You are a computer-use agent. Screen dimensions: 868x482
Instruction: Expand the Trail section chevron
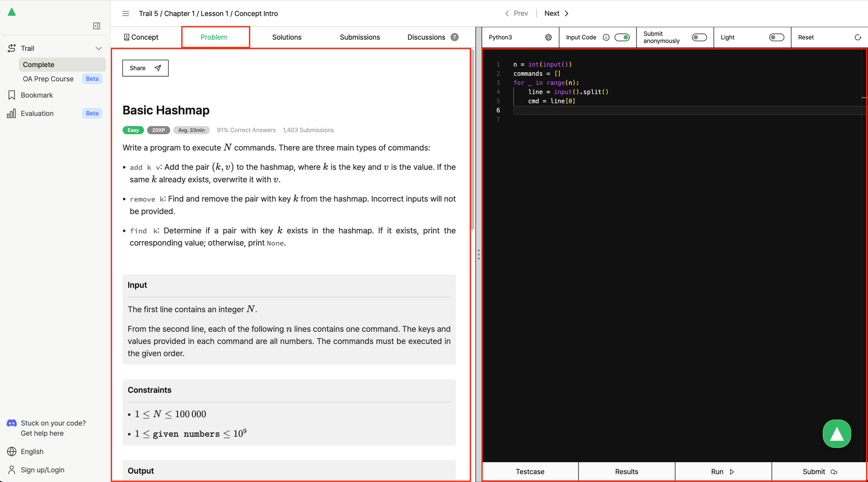click(x=99, y=48)
